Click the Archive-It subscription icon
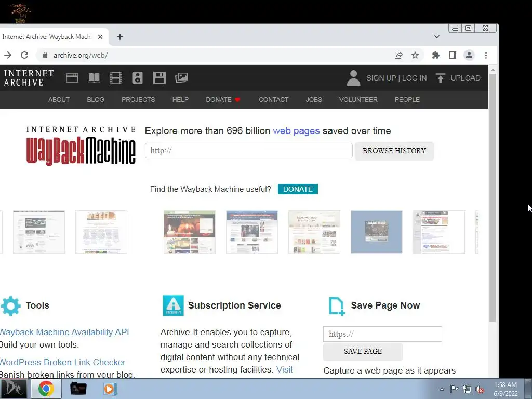 pyautogui.click(x=173, y=305)
